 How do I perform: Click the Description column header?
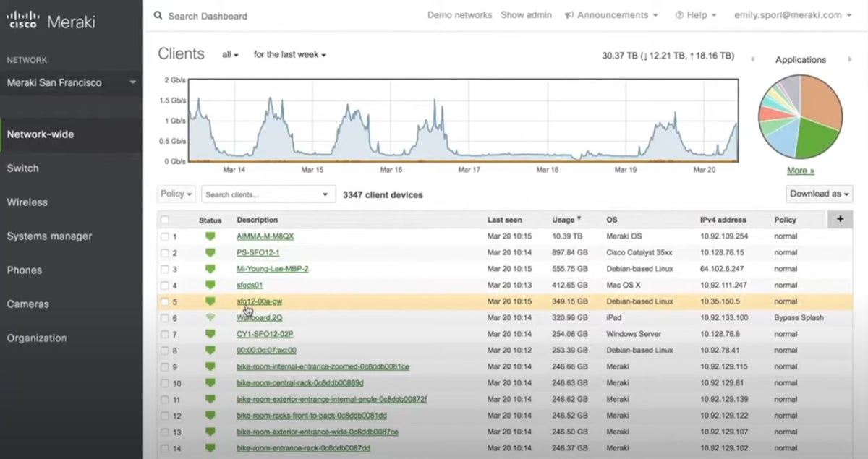(x=257, y=220)
